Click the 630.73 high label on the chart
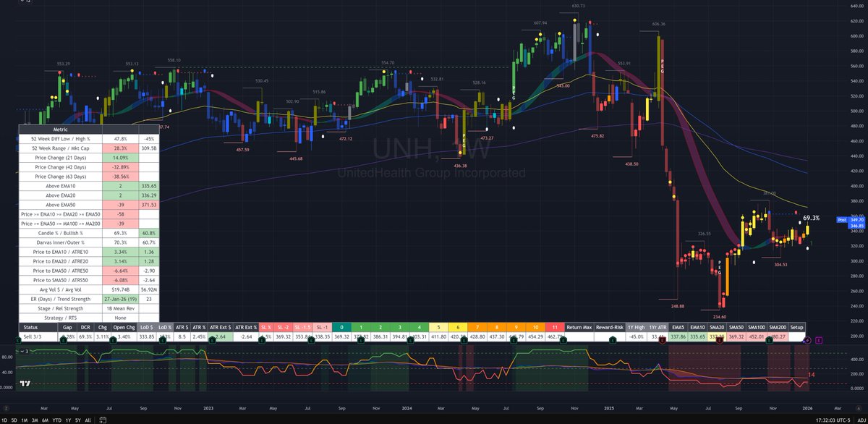Screen dimensions: 868x424 pos(578,6)
